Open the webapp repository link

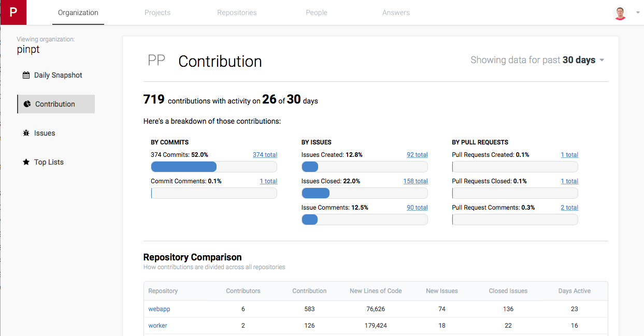(159, 309)
